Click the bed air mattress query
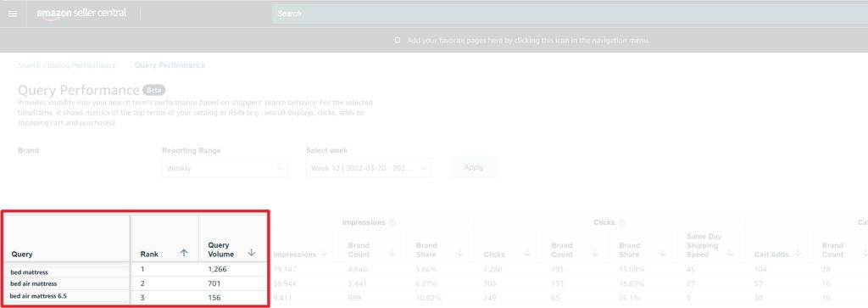 33,283
